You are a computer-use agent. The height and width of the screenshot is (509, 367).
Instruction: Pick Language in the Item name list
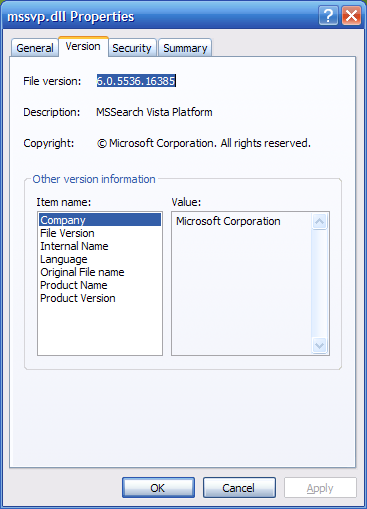tap(100, 259)
